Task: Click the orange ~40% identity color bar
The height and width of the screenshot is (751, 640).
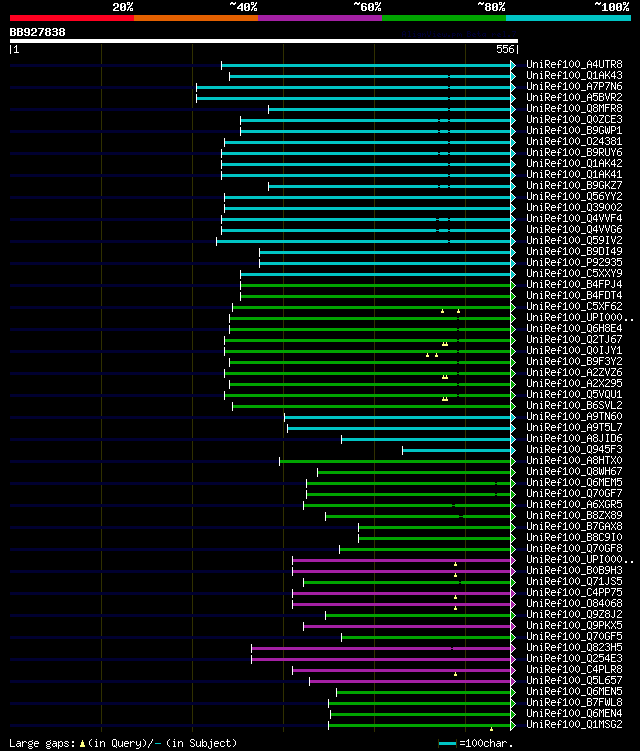Action: pos(196,18)
